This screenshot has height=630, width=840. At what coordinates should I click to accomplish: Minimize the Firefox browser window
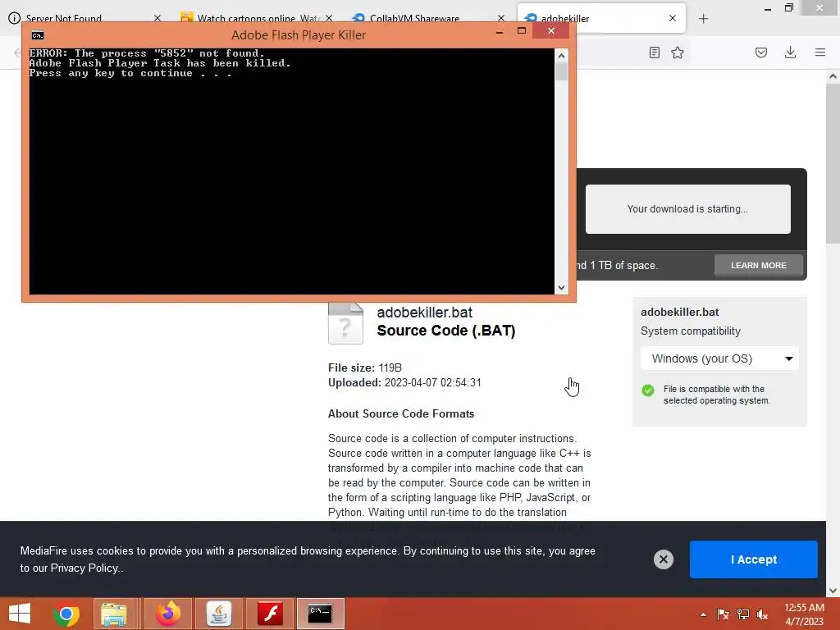click(767, 8)
